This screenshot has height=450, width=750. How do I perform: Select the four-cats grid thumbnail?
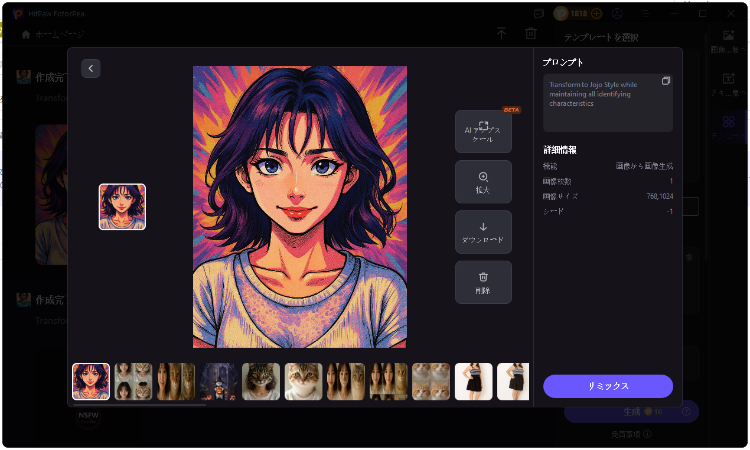431,382
